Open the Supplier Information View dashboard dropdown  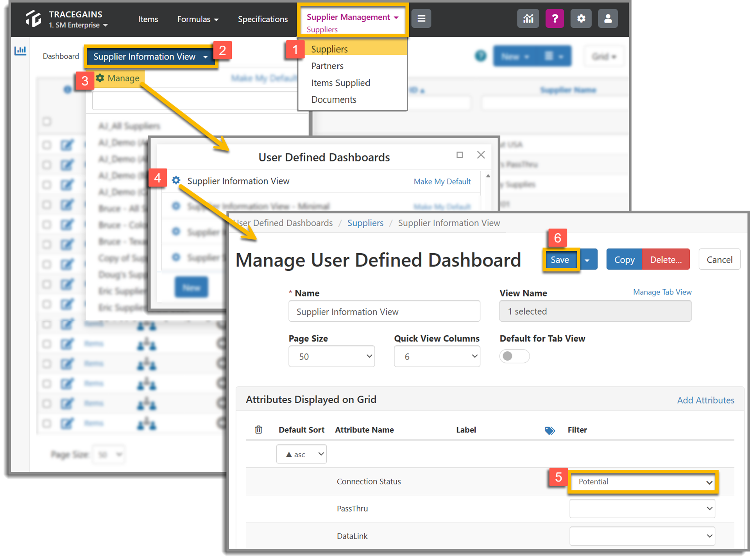tap(150, 57)
